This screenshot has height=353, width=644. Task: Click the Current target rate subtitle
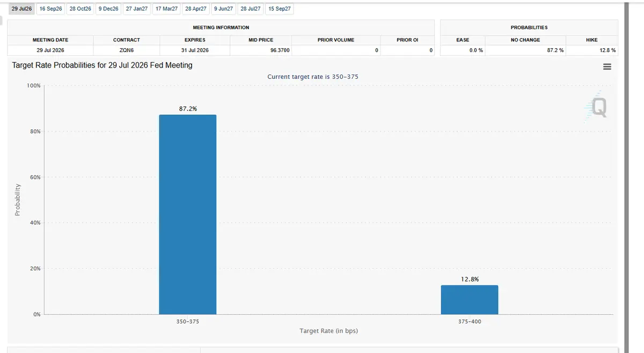313,77
